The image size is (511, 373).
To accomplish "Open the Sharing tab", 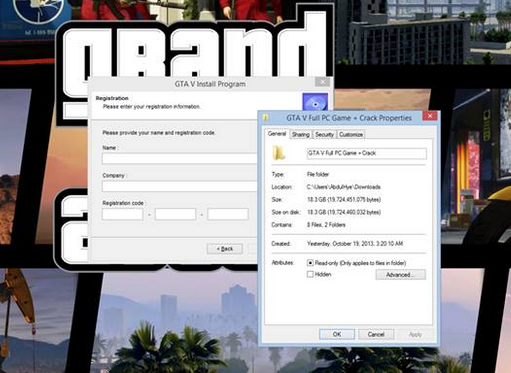I will [301, 134].
